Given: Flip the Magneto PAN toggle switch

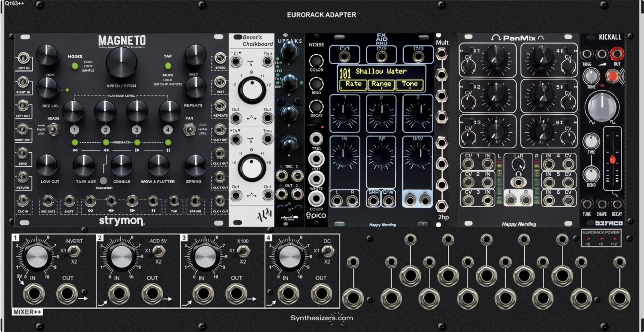Looking at the screenshot, I should [x=190, y=129].
